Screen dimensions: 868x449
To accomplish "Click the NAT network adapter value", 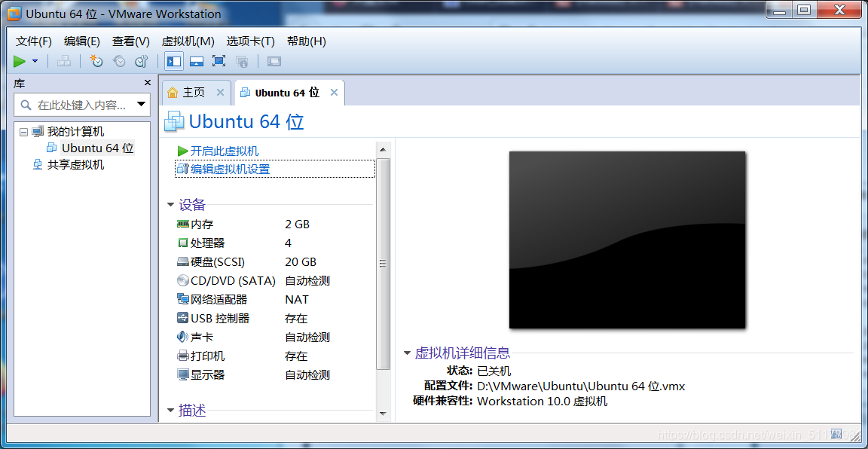I will (x=297, y=300).
